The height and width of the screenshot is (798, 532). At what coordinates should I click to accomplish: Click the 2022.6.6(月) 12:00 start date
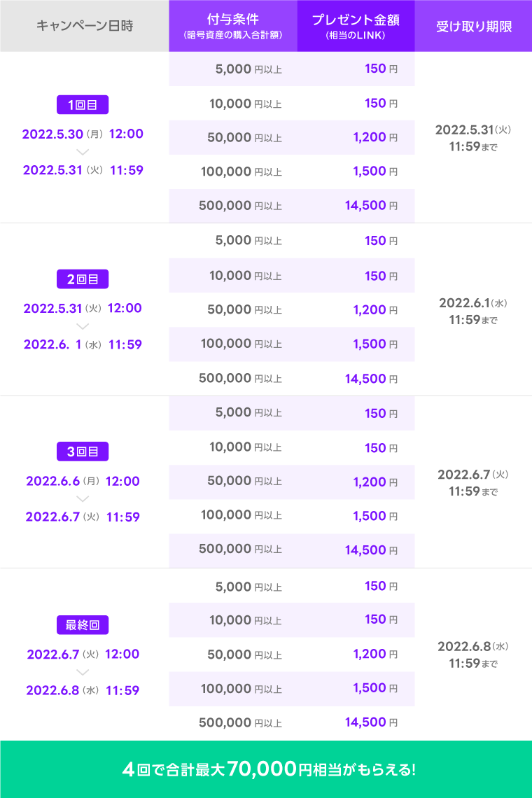pyautogui.click(x=83, y=481)
